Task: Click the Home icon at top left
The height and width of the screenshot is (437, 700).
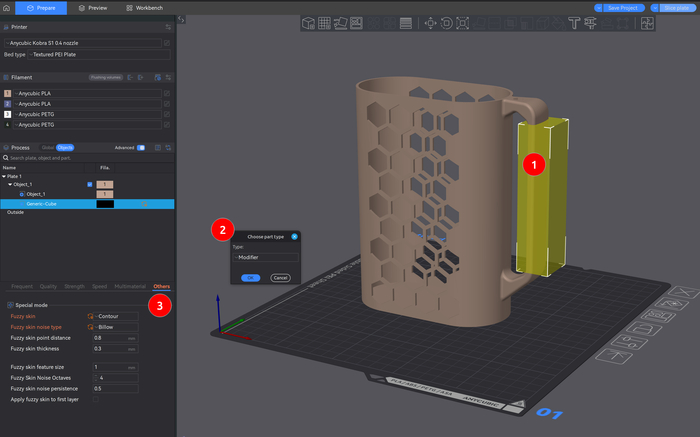Action: (x=7, y=7)
